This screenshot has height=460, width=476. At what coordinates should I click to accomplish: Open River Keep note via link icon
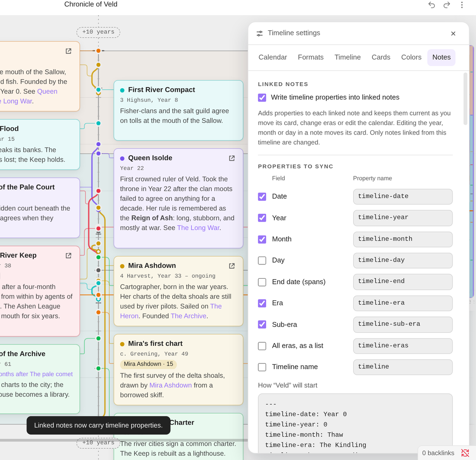point(69,256)
